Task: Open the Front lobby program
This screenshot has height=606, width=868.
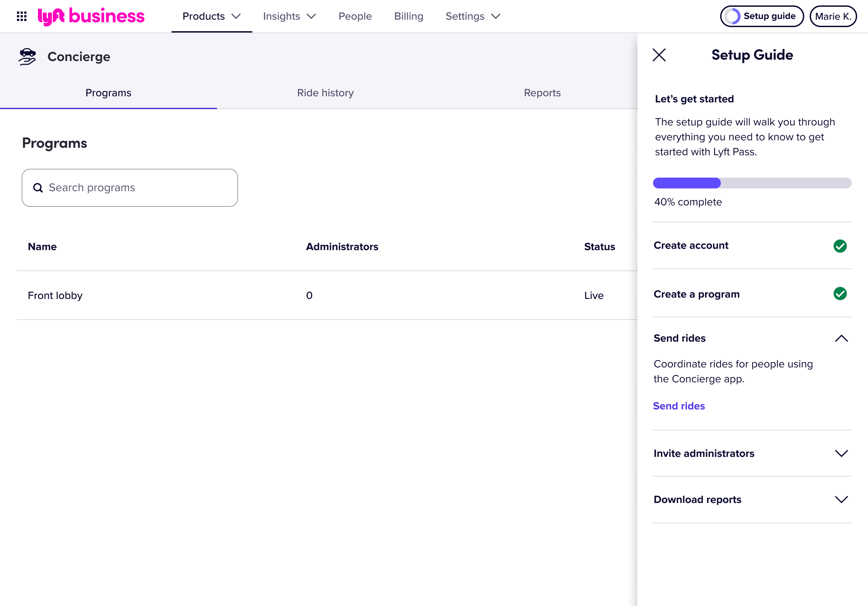Action: pos(55,296)
